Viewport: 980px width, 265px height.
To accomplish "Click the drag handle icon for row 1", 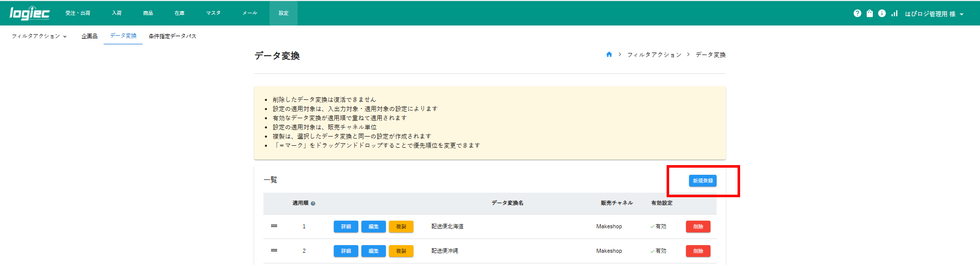I will pos(274,226).
